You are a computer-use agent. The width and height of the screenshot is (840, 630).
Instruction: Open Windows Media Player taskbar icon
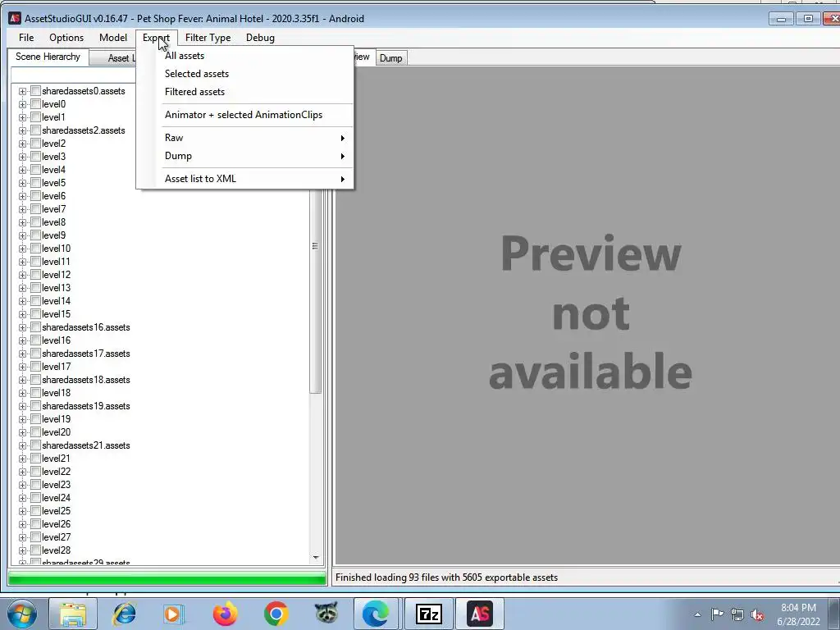click(174, 614)
